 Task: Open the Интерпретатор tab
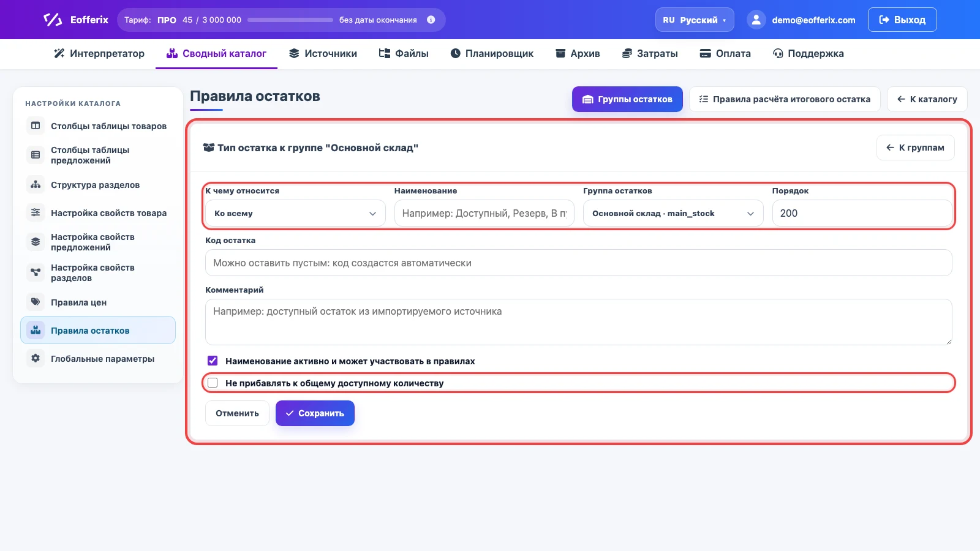tap(99, 53)
